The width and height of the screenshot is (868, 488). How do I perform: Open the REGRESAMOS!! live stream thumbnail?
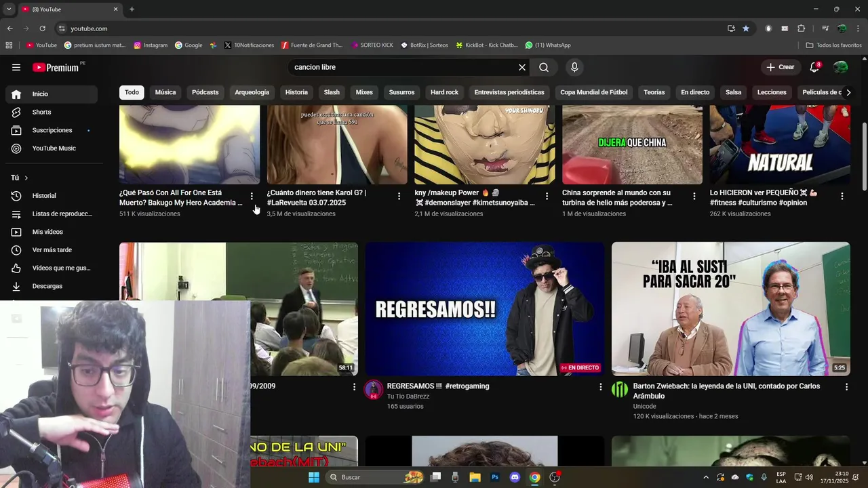(485, 309)
